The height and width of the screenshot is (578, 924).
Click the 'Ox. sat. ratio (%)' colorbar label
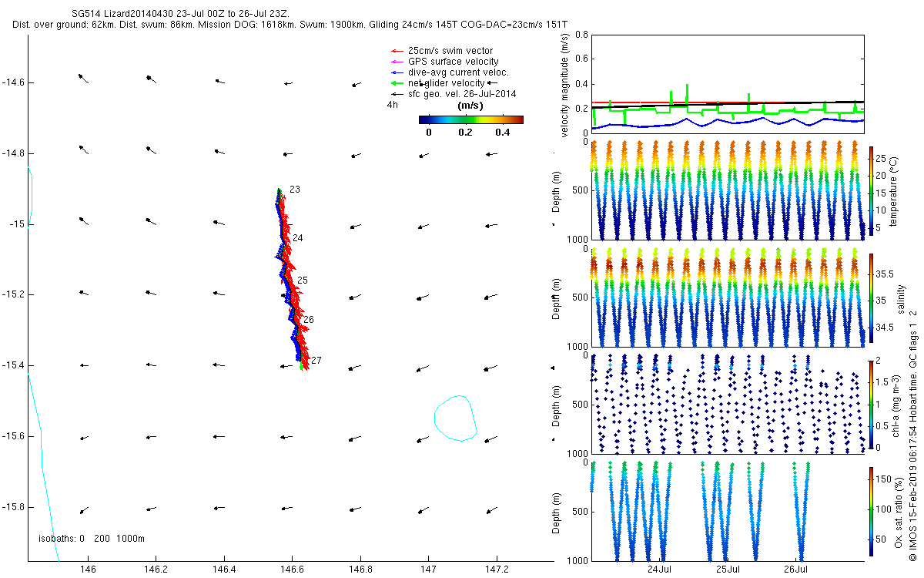click(x=898, y=512)
